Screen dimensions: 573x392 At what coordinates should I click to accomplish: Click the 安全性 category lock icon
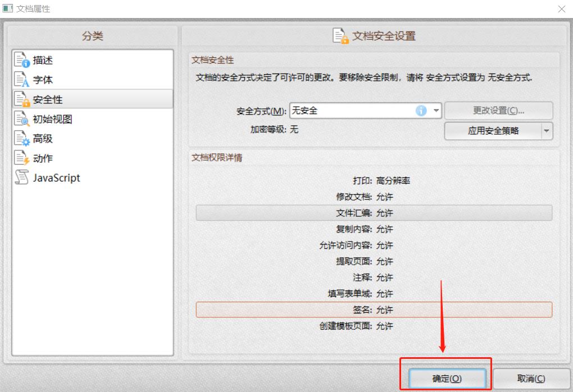click(x=21, y=99)
